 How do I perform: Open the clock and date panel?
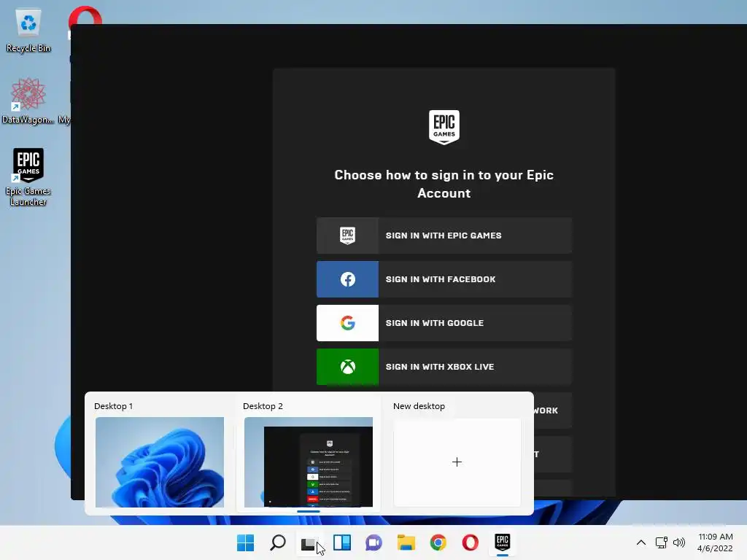[715, 542]
